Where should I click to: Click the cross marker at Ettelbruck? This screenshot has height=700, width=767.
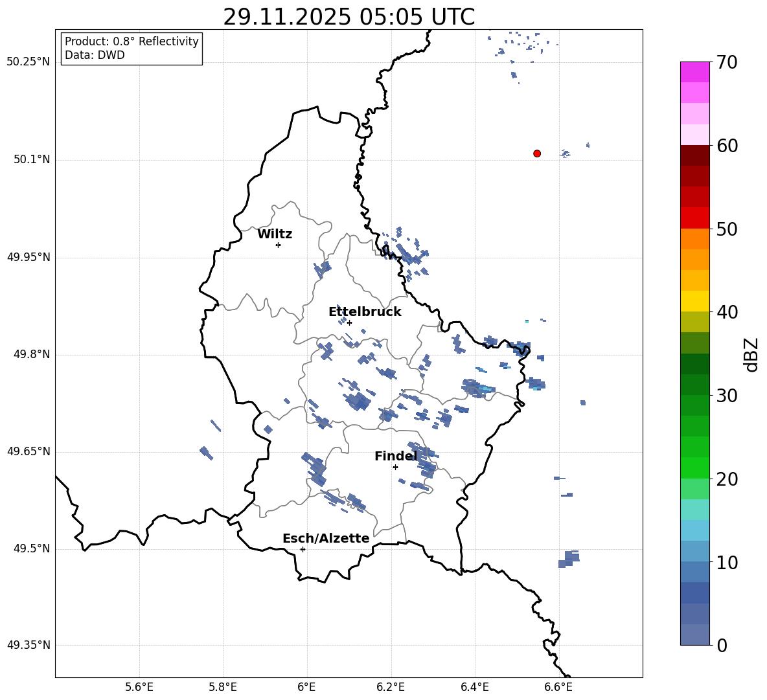(x=349, y=322)
